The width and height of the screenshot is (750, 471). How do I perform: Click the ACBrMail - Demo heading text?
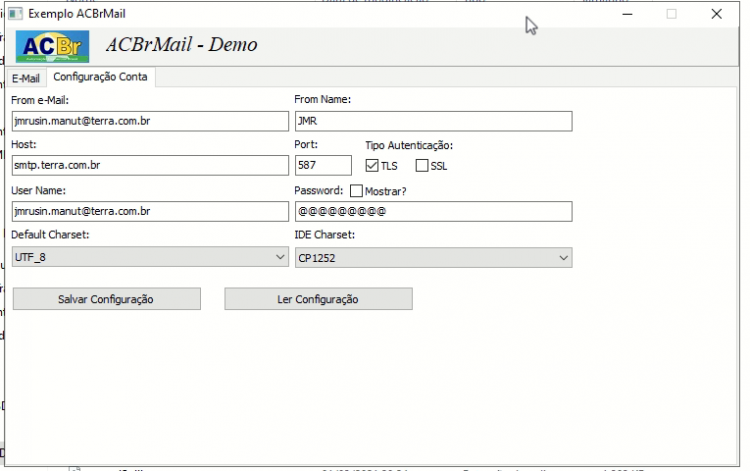(x=182, y=44)
